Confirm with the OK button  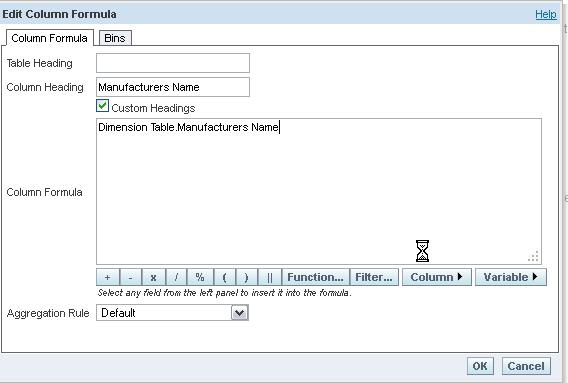(480, 366)
